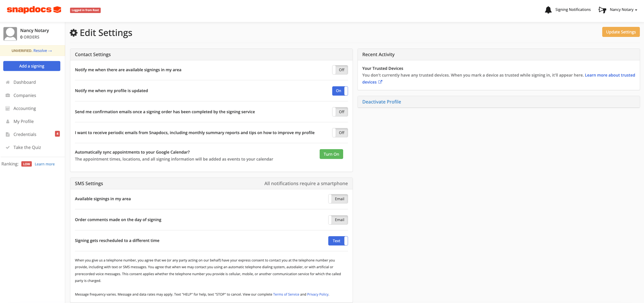Click Resolve next to UNVERIFIED
644x303 pixels.
[x=41, y=51]
